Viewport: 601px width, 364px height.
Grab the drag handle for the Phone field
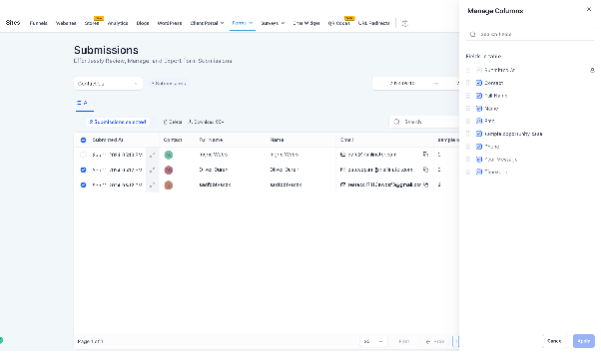[x=468, y=147]
